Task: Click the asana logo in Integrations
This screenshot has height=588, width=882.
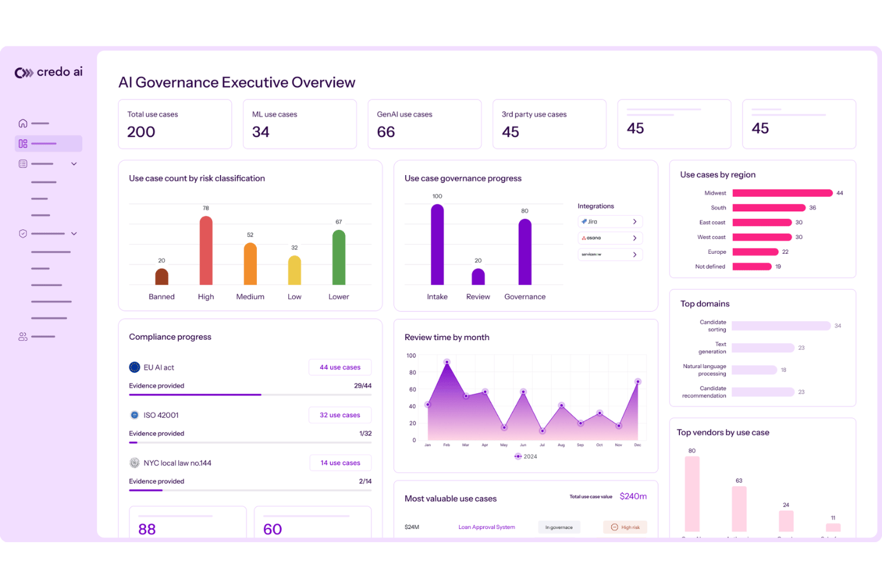Action: coord(591,238)
